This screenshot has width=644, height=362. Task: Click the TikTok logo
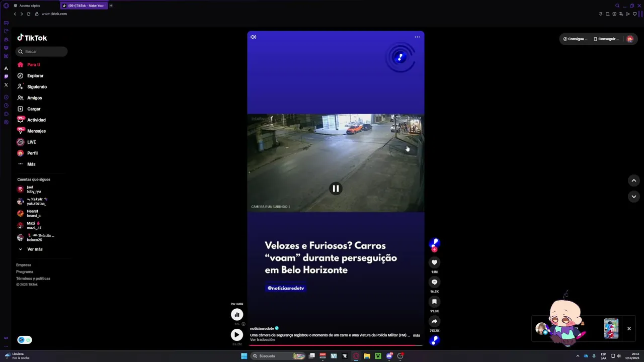coord(32,38)
